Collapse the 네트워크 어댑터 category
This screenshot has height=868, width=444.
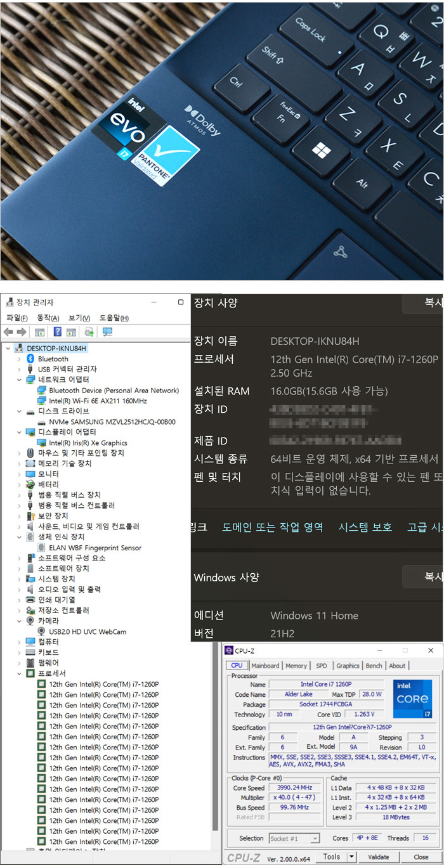(x=20, y=380)
